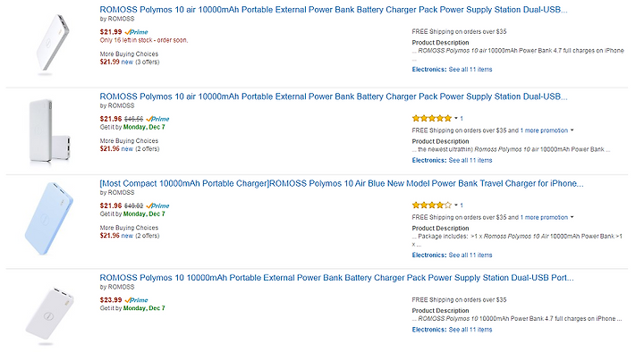Open the two-piece white power bank product image
The image size is (644, 352).
tap(49, 130)
